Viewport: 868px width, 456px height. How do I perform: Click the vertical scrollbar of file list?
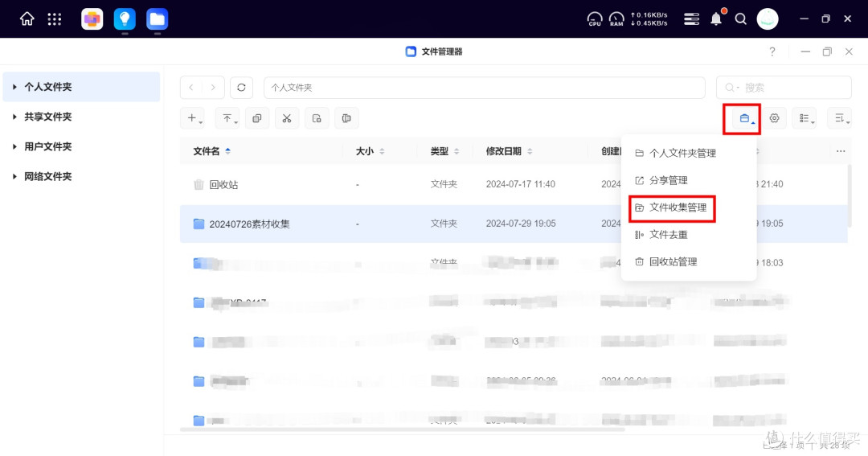[x=850, y=197]
